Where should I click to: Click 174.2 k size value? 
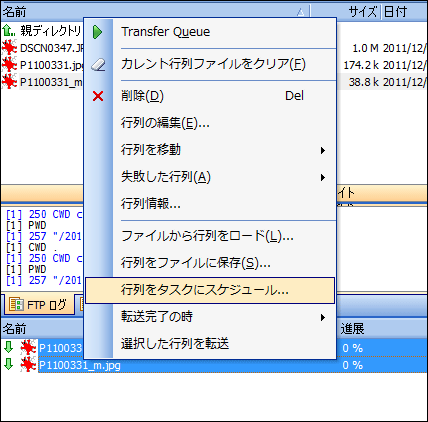(361, 65)
